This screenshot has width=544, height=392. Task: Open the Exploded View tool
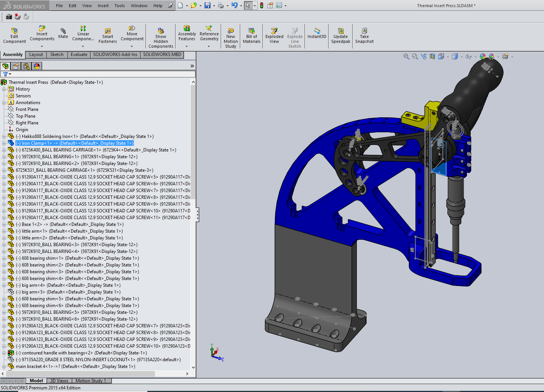[274, 36]
